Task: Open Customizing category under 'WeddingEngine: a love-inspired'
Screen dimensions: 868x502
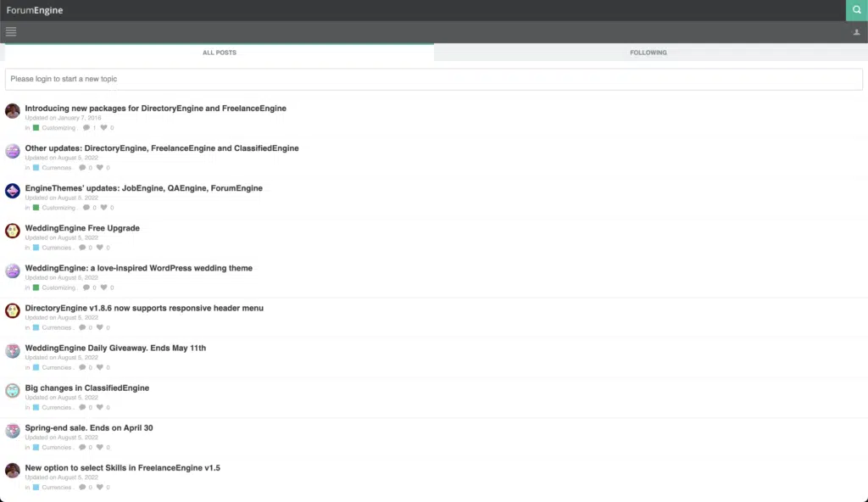Action: coord(58,287)
